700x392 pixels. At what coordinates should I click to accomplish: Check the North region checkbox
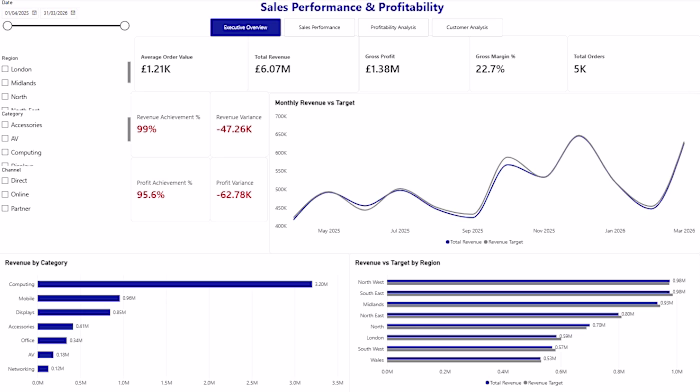click(5, 96)
